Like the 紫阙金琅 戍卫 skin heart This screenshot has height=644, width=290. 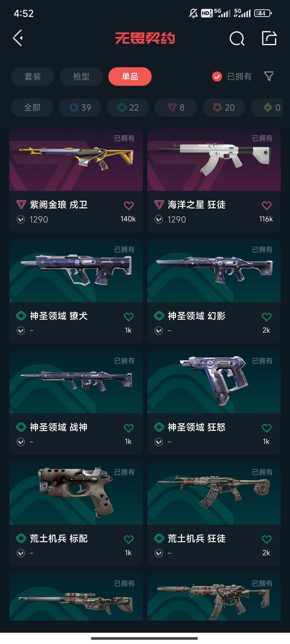click(129, 206)
